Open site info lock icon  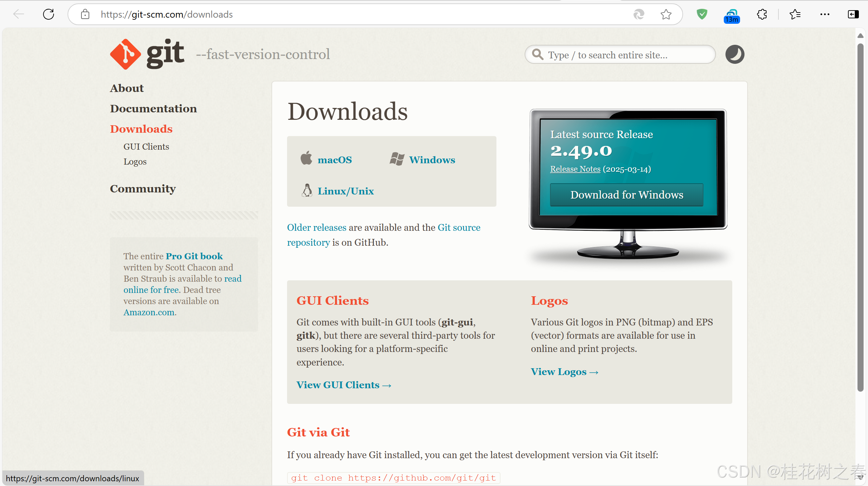click(x=85, y=14)
